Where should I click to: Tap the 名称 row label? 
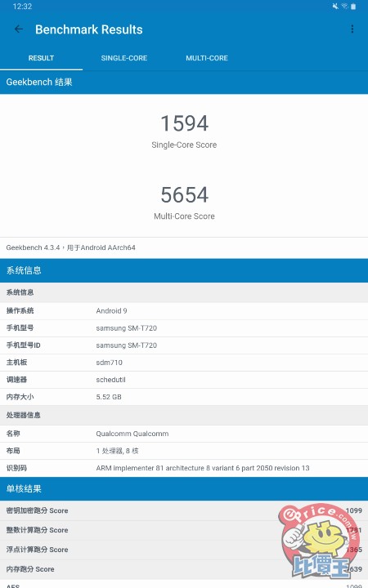pyautogui.click(x=13, y=434)
